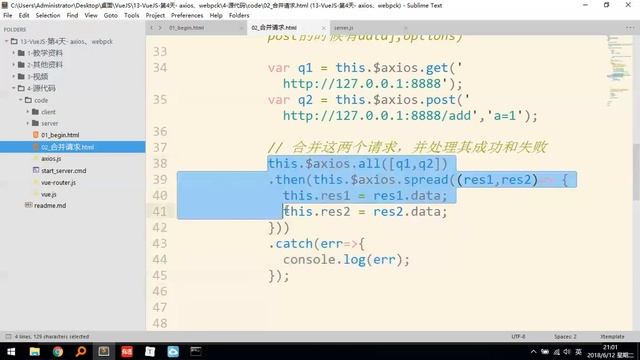Viewport: 640px width, 360px height.
Task: Click the 01_begin.html file icon
Action: click(x=36, y=135)
